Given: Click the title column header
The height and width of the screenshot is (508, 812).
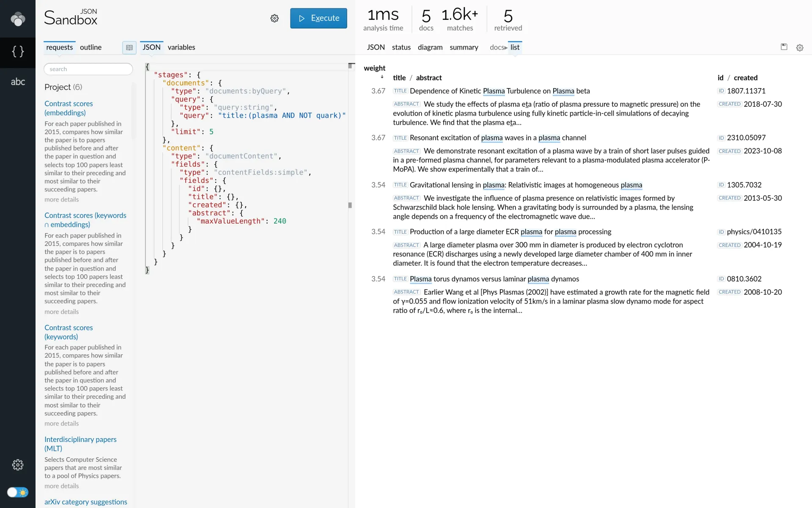Looking at the screenshot, I should tap(399, 78).
